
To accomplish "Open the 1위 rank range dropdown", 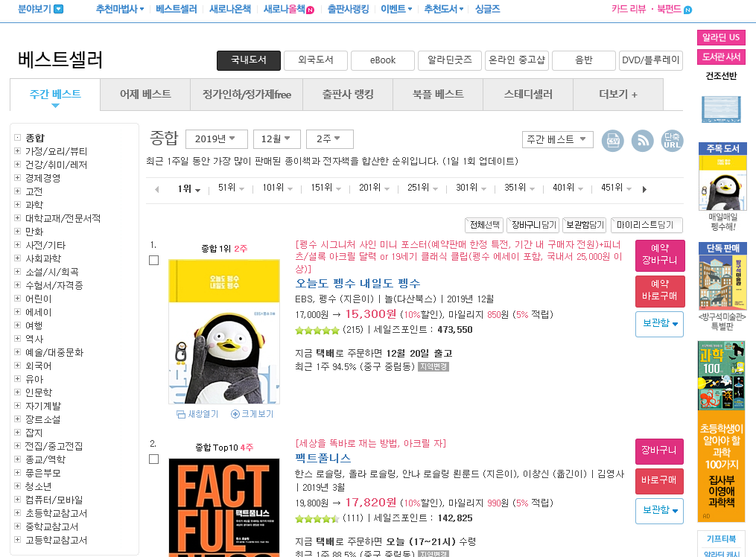I will (189, 189).
